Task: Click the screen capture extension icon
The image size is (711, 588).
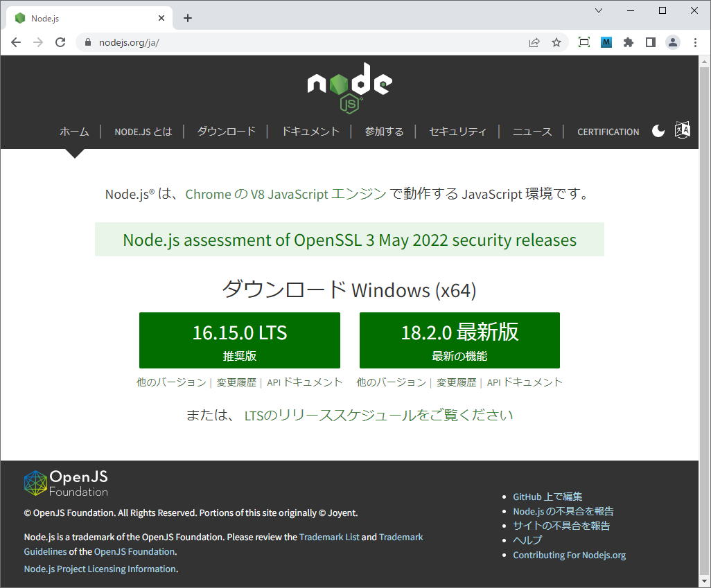Action: point(584,42)
